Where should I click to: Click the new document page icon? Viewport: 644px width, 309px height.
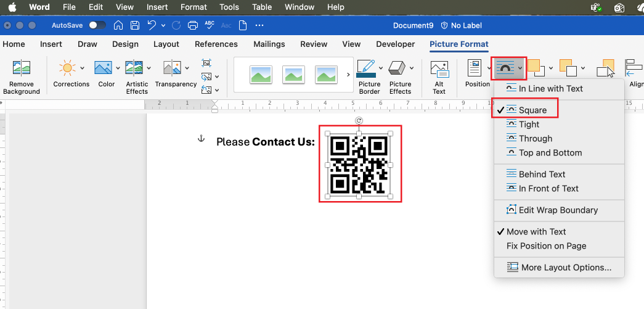coord(243,25)
